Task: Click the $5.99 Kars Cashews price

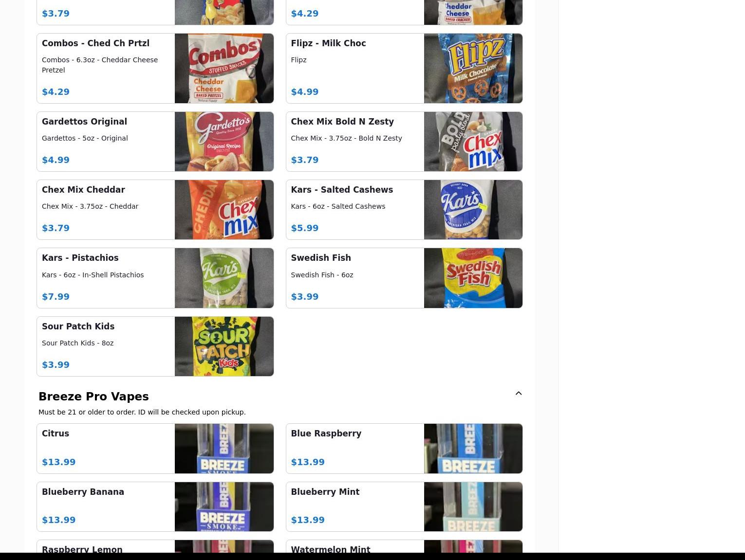Action: [305, 228]
